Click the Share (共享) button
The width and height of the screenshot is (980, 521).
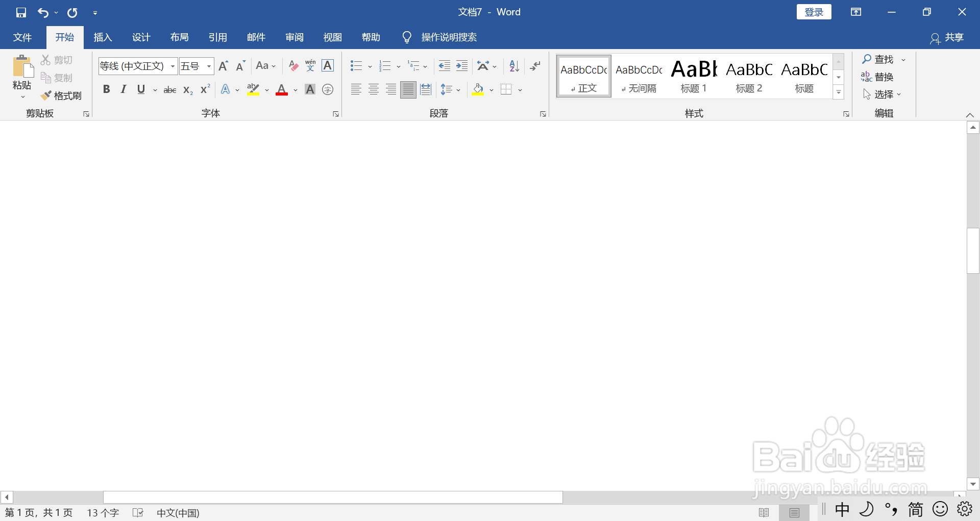click(947, 38)
